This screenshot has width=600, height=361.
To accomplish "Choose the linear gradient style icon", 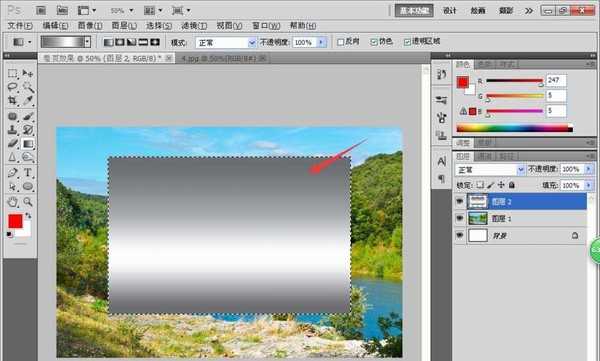I will point(109,42).
